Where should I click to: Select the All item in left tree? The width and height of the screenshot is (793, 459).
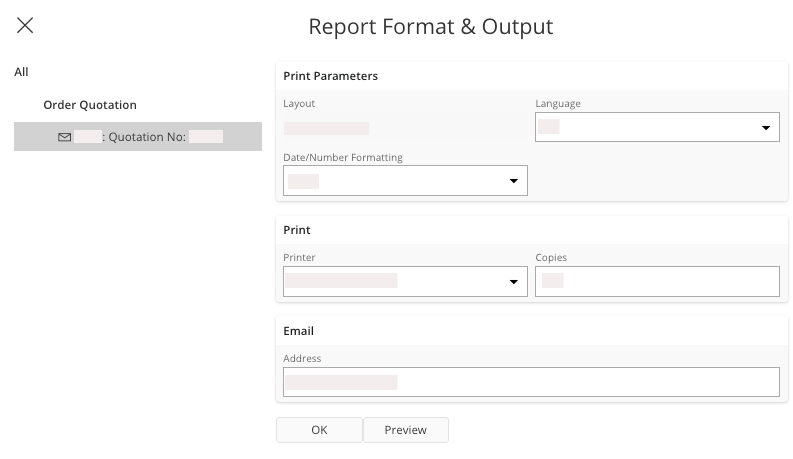click(x=21, y=72)
